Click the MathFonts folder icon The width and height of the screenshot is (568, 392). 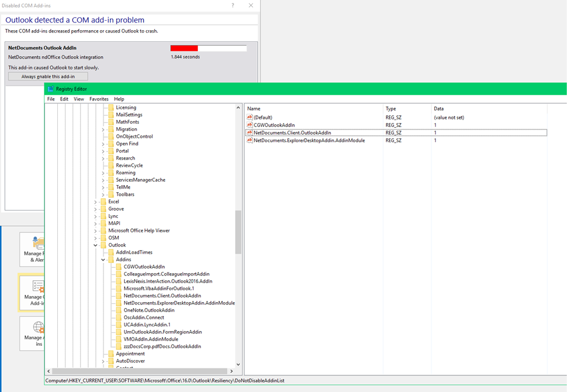tap(111, 122)
